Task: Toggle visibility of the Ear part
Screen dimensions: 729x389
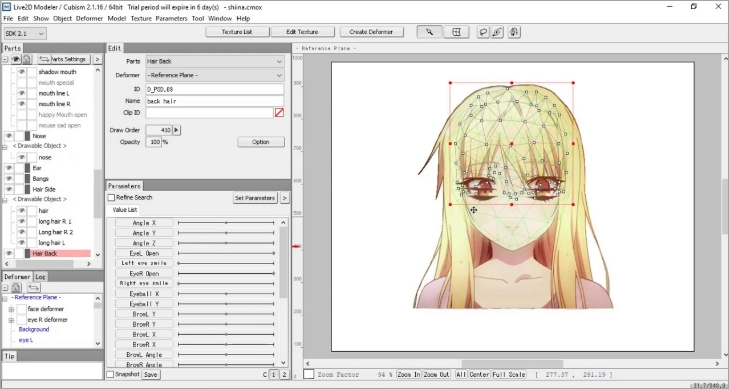Action: [8, 168]
